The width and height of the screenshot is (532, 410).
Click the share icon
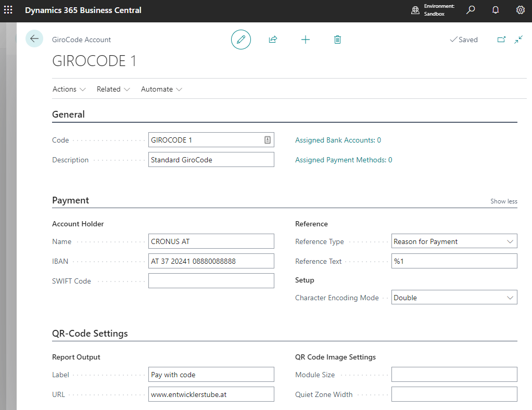pos(273,40)
